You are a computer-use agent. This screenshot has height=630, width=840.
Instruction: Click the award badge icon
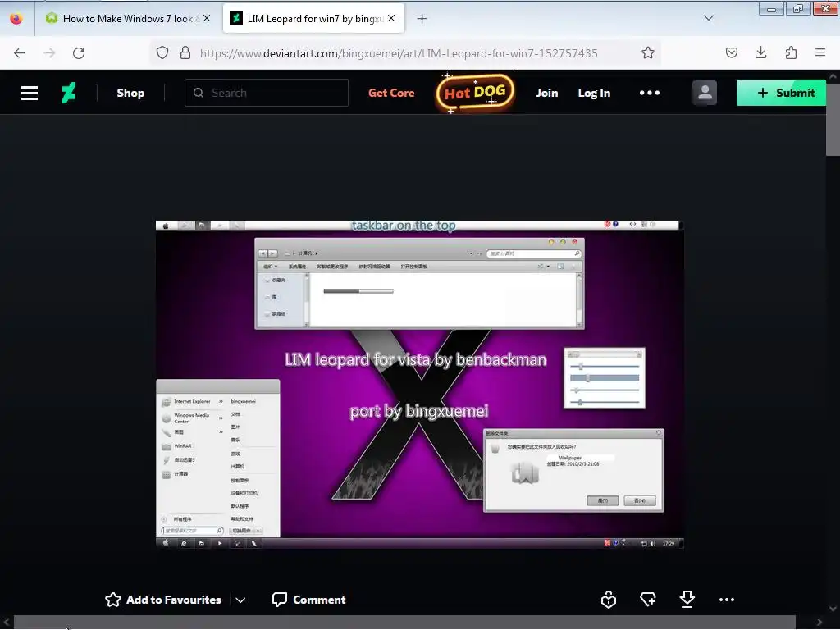point(609,600)
